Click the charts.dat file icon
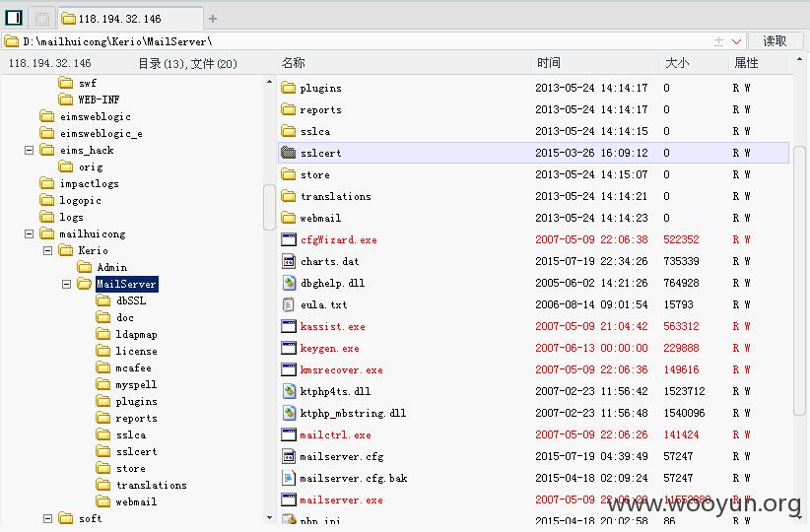This screenshot has height=532, width=810. (x=289, y=261)
